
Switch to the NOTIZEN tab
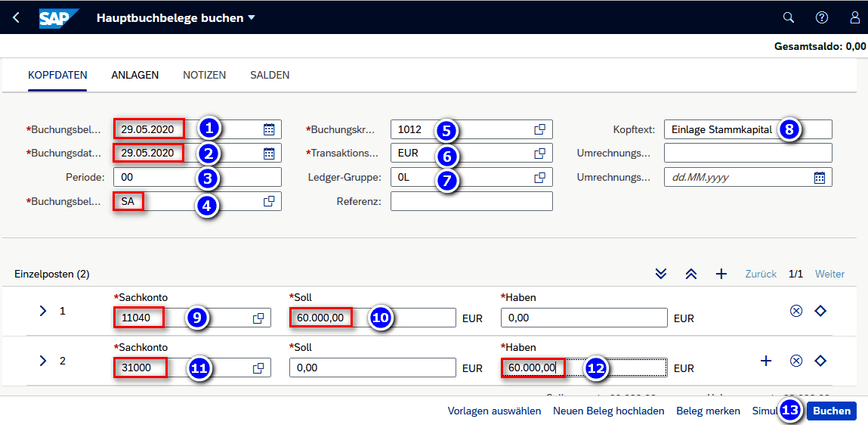[x=204, y=75]
